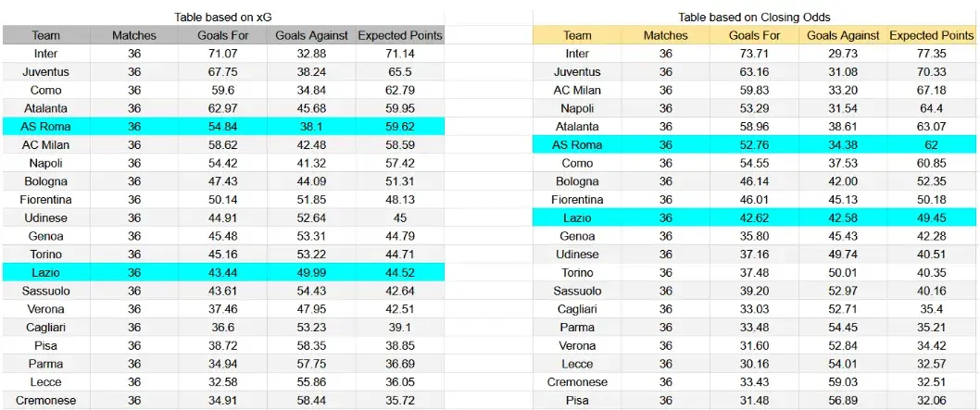Click Goals For header in Closing Odds table
This screenshot has width=980, height=410.
click(754, 35)
